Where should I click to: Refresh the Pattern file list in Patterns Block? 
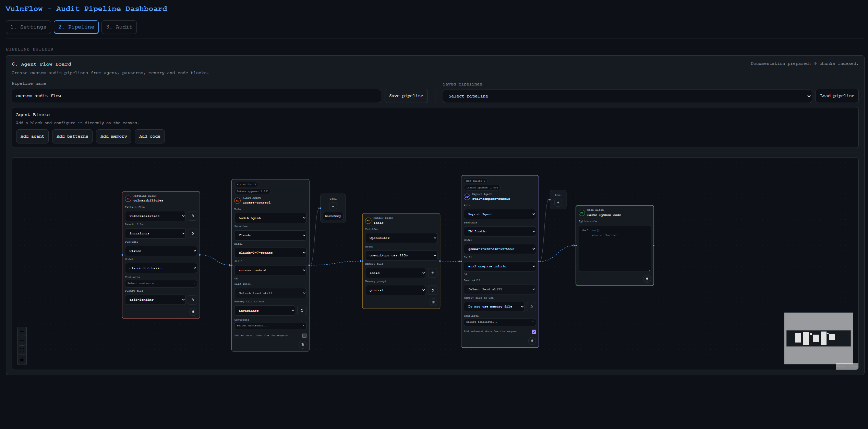pos(193,216)
